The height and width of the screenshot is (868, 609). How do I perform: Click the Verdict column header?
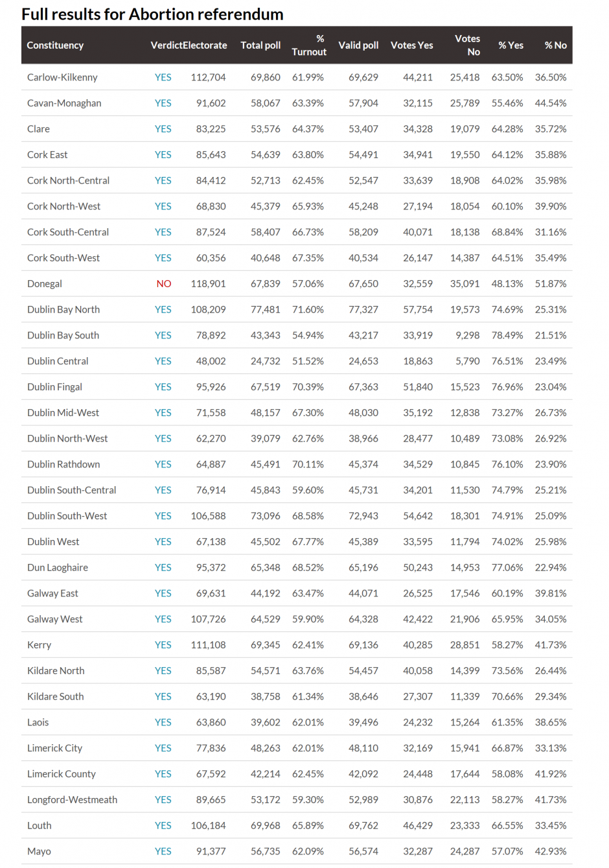point(166,45)
